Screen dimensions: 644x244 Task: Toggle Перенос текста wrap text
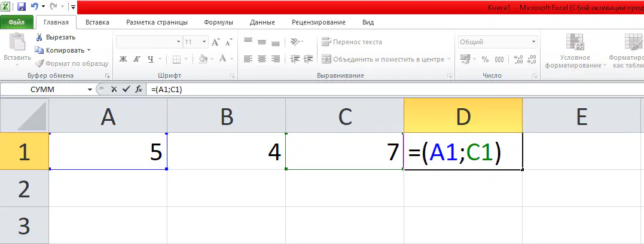(352, 42)
